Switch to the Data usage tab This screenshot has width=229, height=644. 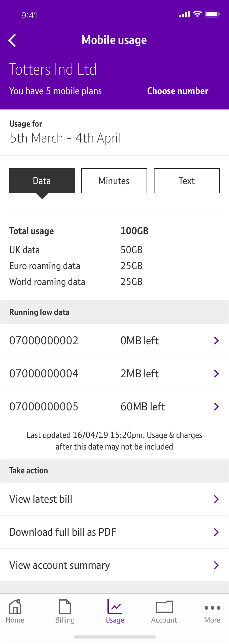[x=42, y=181]
